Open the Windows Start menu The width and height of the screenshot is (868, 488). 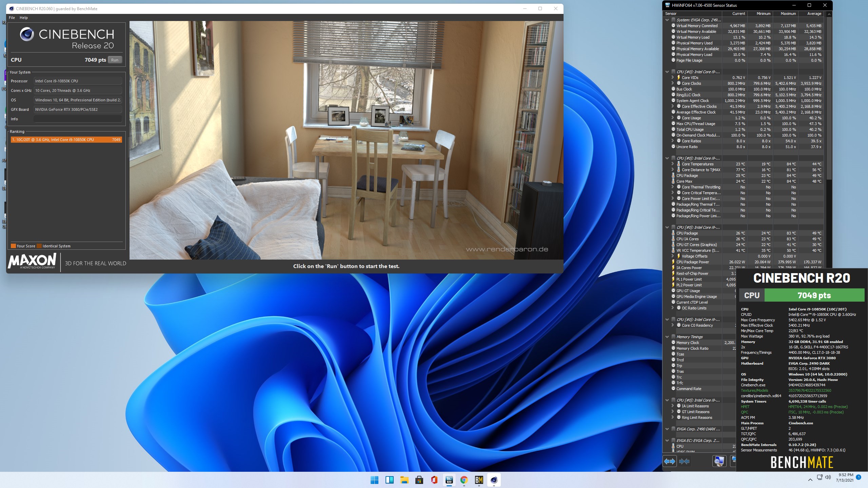pos(375,480)
